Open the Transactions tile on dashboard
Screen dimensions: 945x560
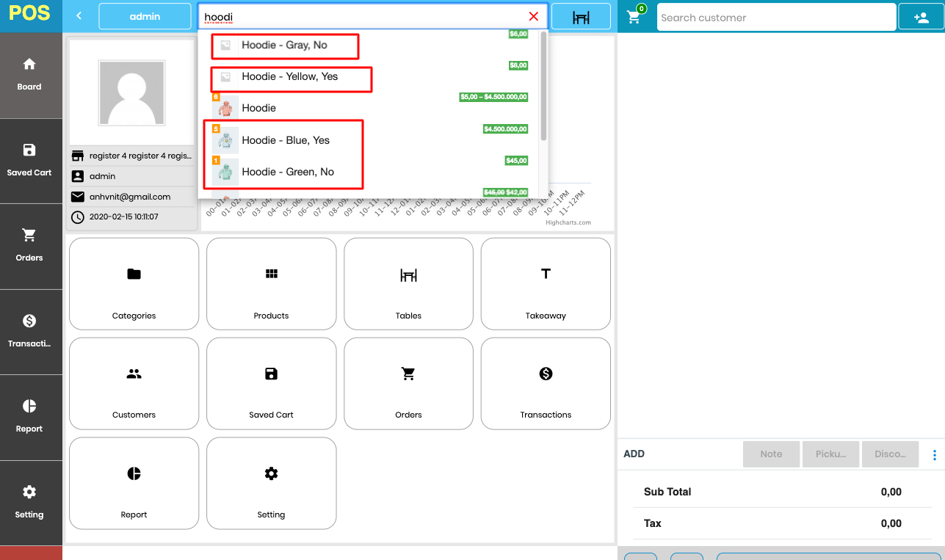(546, 383)
